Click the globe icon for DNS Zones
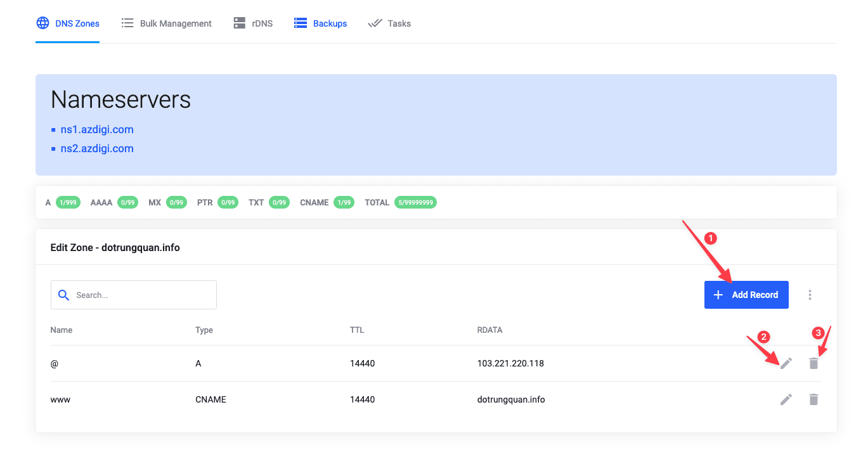Viewport: 868px width, 459px height. [42, 23]
